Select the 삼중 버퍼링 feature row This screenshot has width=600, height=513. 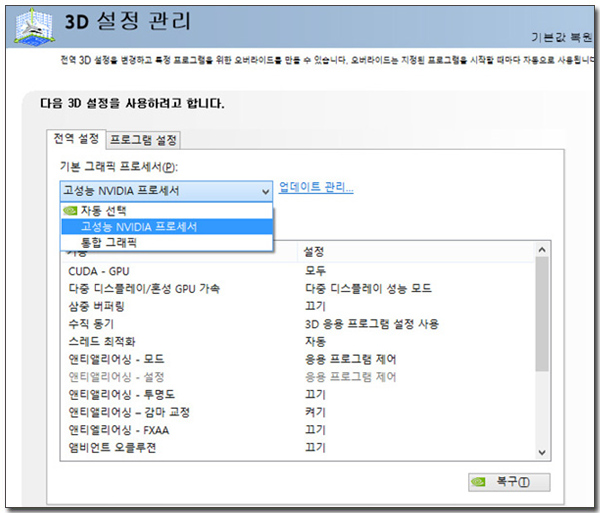(298, 306)
